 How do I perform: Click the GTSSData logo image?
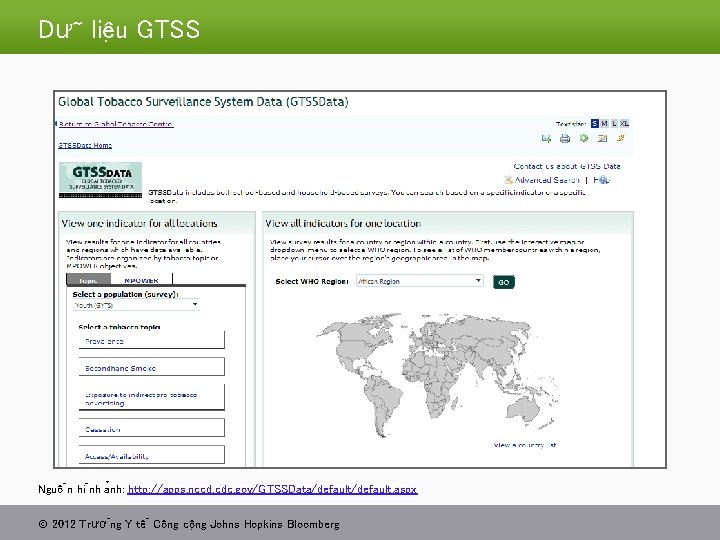(100, 180)
